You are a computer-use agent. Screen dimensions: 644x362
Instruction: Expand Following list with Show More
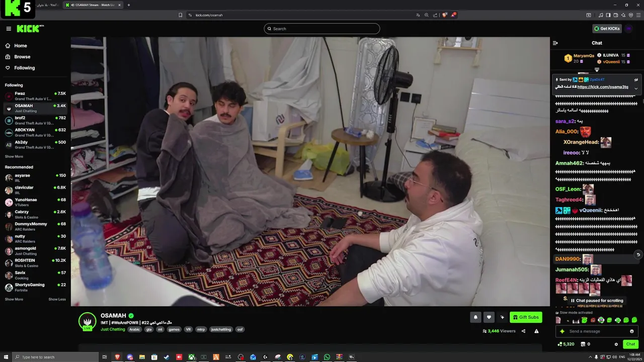(x=14, y=156)
